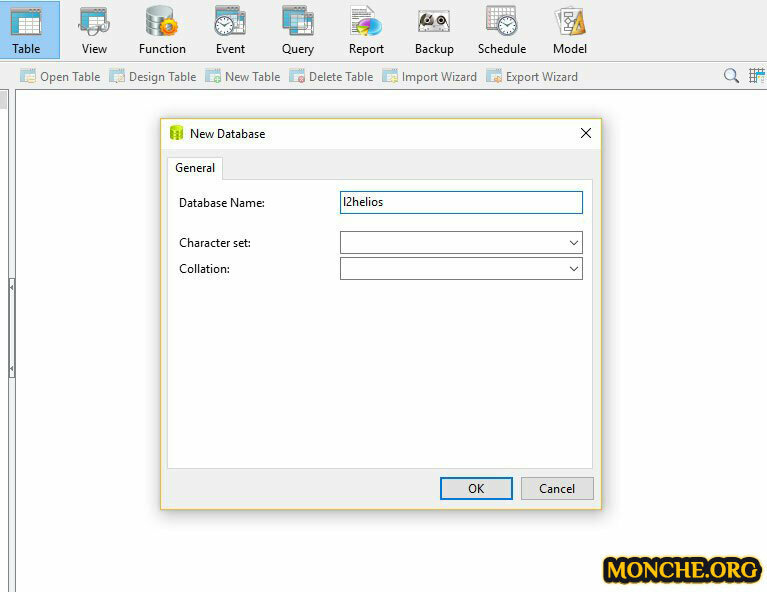Screen dimensions: 767x592
Task: Select the General tab in dialog
Action: (195, 168)
